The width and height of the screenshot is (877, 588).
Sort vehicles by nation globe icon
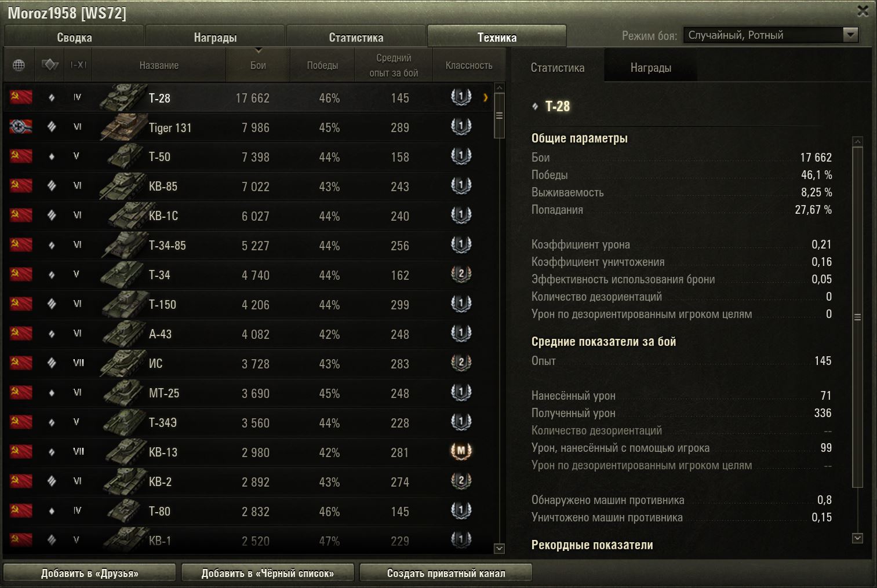19,65
